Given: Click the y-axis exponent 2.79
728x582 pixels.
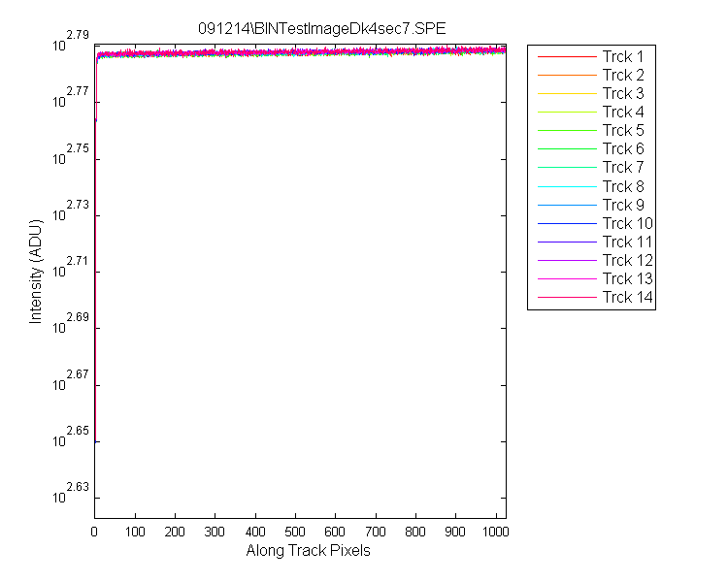Looking at the screenshot, I should (x=78, y=35).
